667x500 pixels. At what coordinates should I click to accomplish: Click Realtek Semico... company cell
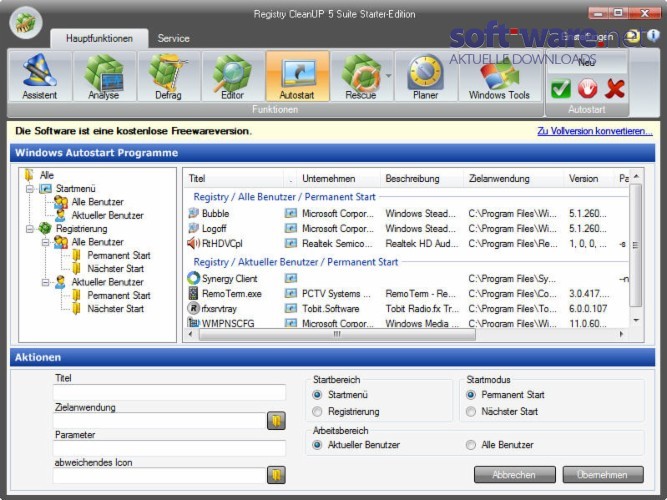[x=337, y=244]
